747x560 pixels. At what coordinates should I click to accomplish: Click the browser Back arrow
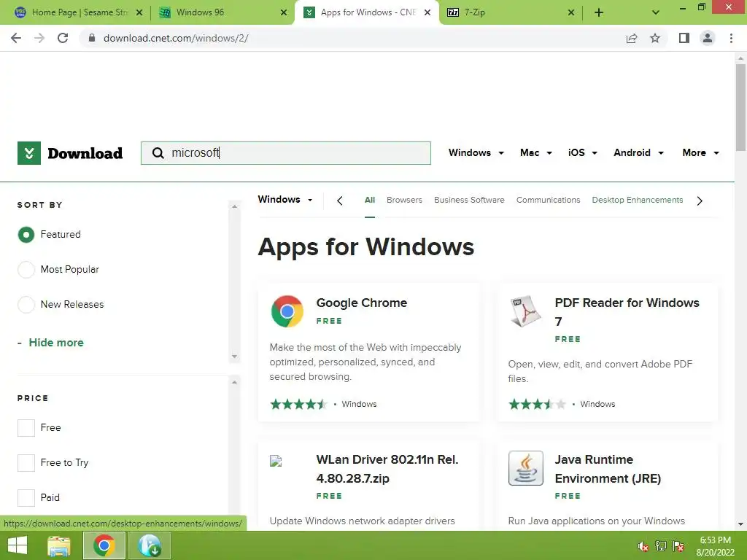[x=16, y=38]
